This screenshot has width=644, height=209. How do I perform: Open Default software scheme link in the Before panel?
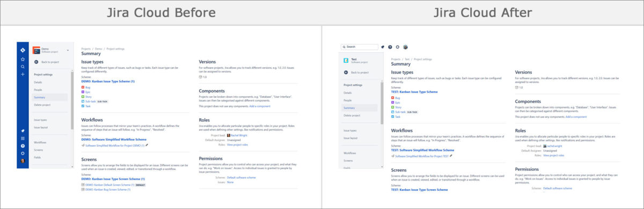click(x=241, y=177)
